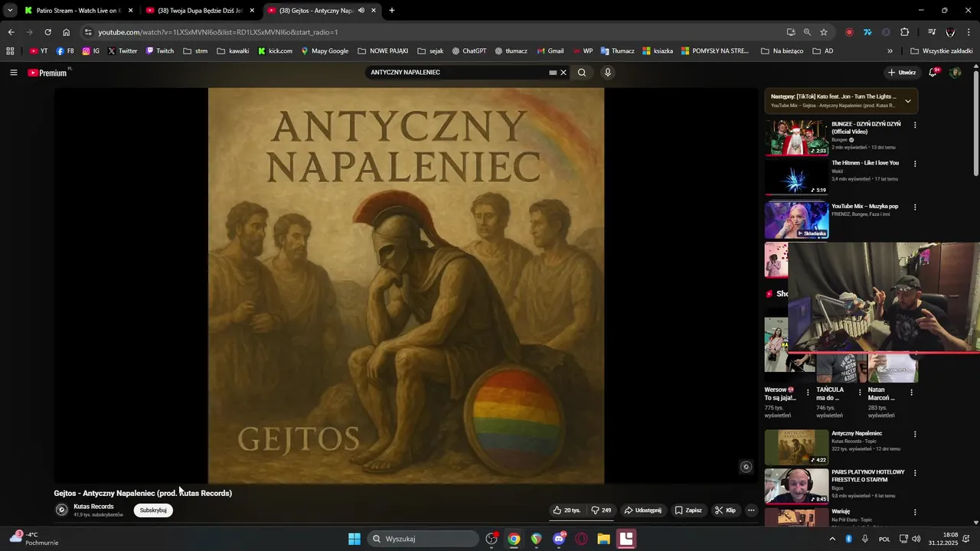This screenshot has width=980, height=551.
Task: Open the YouTube account avatar menu
Action: 955,73
